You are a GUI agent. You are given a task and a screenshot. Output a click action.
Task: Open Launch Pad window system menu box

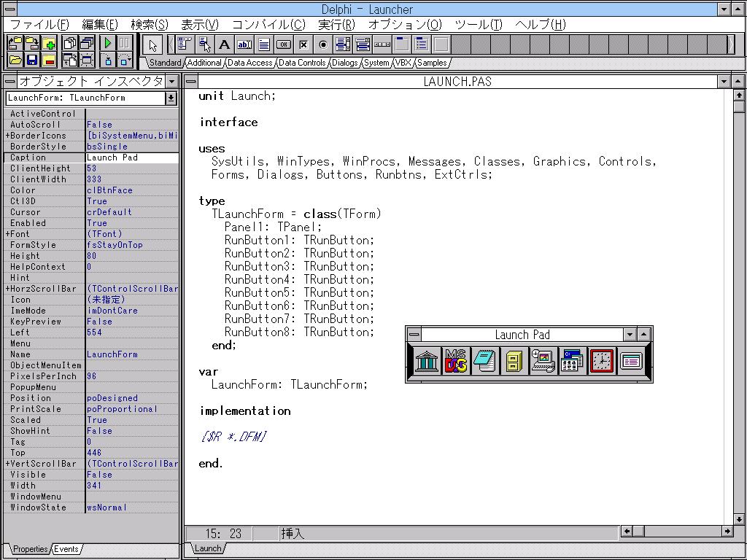click(414, 334)
